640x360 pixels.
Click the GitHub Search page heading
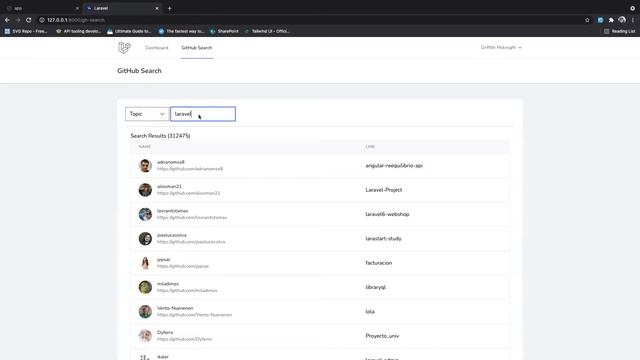click(139, 71)
